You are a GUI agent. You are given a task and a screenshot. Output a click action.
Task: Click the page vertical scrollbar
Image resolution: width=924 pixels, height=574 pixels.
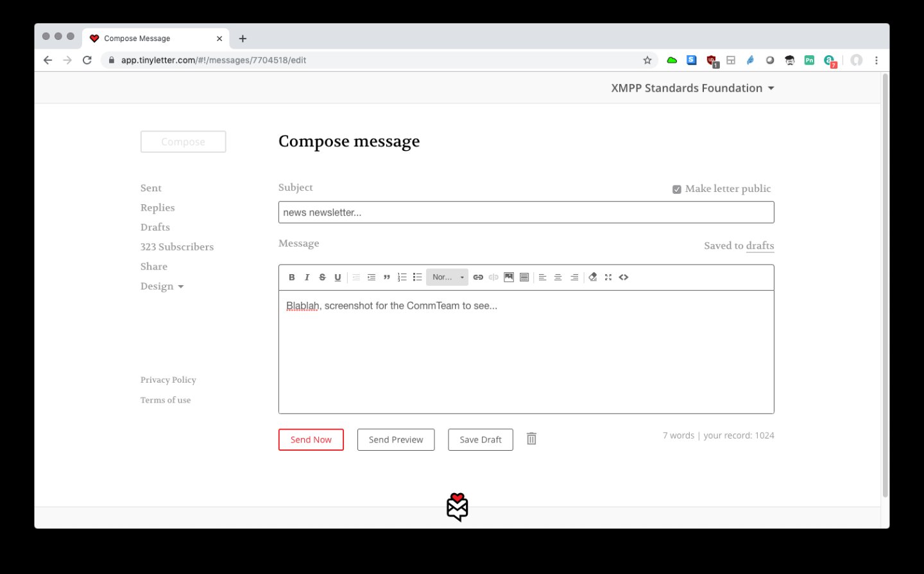[886, 286]
